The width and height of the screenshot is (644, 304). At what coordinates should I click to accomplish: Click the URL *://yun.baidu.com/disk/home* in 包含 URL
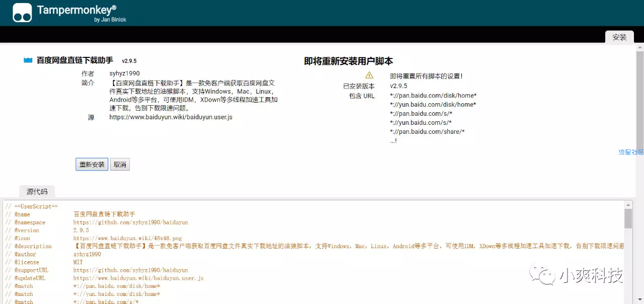433,105
